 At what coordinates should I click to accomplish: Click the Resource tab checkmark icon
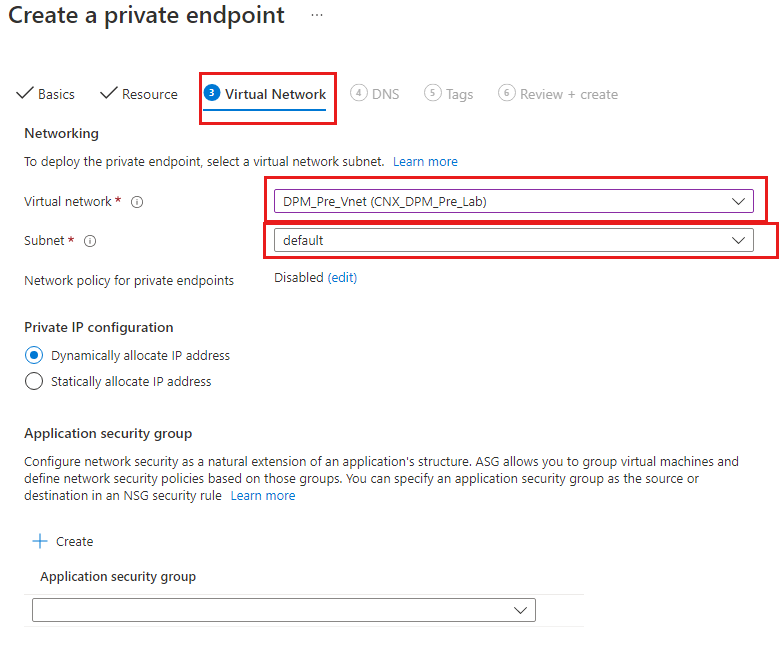[109, 94]
